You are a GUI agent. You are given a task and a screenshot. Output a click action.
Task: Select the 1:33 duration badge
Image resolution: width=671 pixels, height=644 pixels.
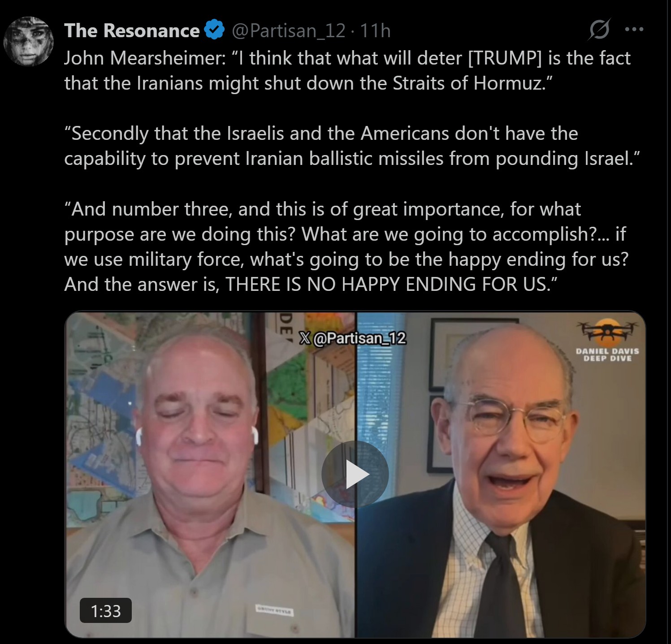[x=106, y=611]
